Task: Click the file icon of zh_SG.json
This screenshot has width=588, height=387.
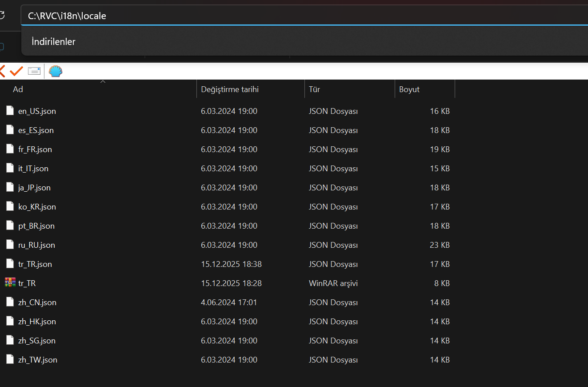Action: click(10, 340)
